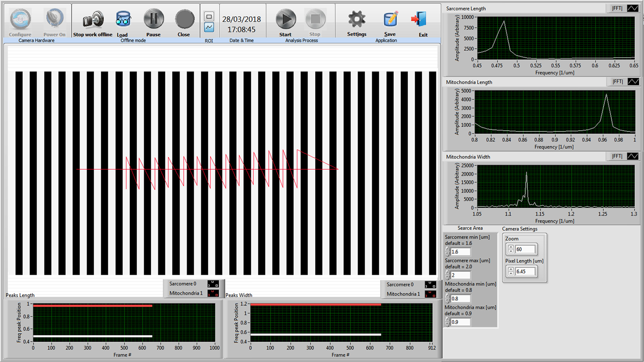Click the Sarcomere max input field
644x362 pixels.
click(460, 275)
